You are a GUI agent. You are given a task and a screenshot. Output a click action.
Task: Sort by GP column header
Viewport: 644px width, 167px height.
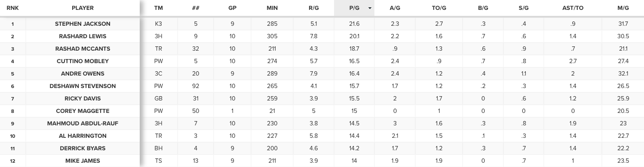tap(233, 8)
